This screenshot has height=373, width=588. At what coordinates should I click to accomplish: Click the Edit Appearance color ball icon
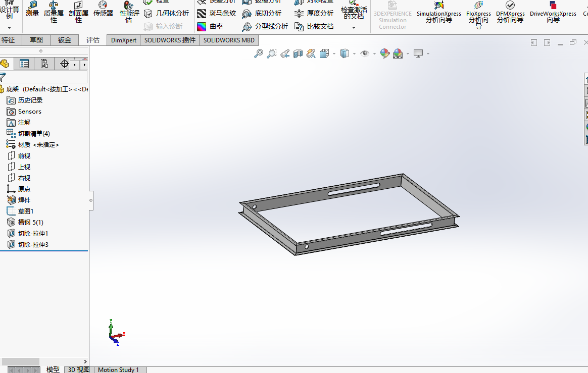(x=385, y=54)
